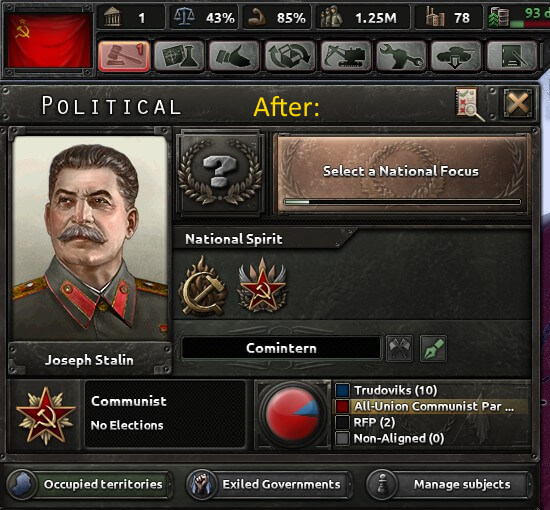Click Joseph Stalin's portrait

(x=89, y=238)
